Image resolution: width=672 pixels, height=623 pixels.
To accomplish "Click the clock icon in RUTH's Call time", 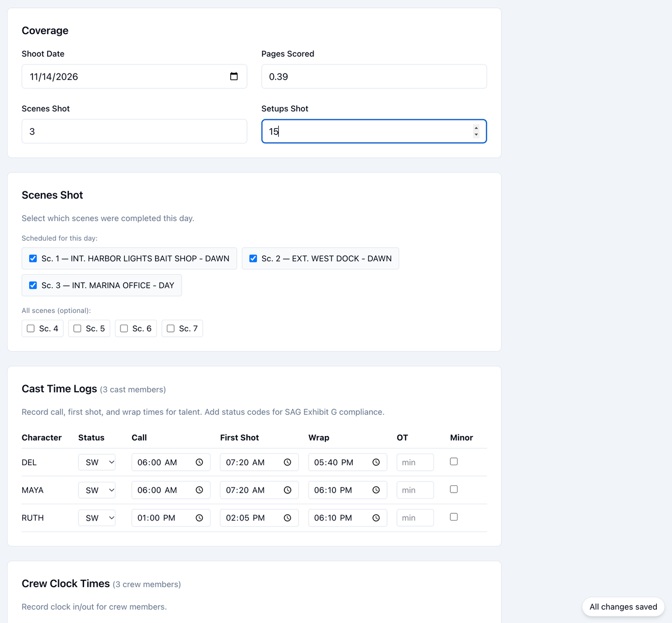I will coord(199,518).
